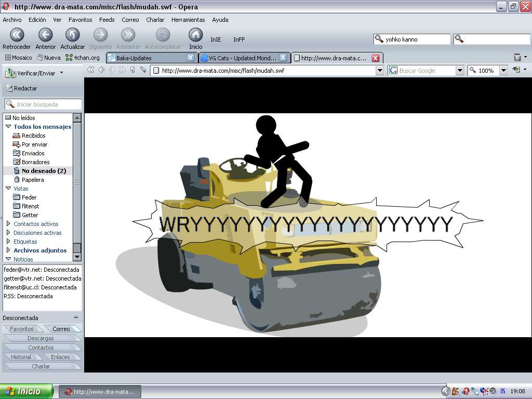Click the Nueva bookmark
Screen dimensions: 532x399
[x=48, y=58]
